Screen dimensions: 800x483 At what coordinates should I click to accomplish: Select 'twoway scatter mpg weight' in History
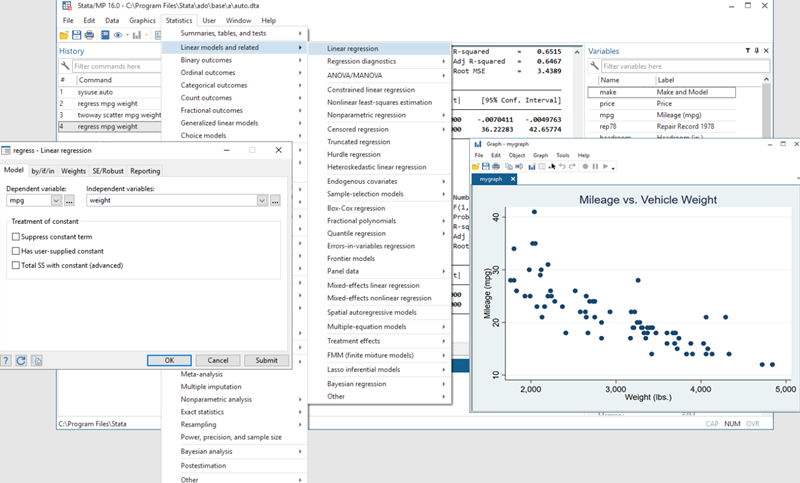[x=110, y=115]
